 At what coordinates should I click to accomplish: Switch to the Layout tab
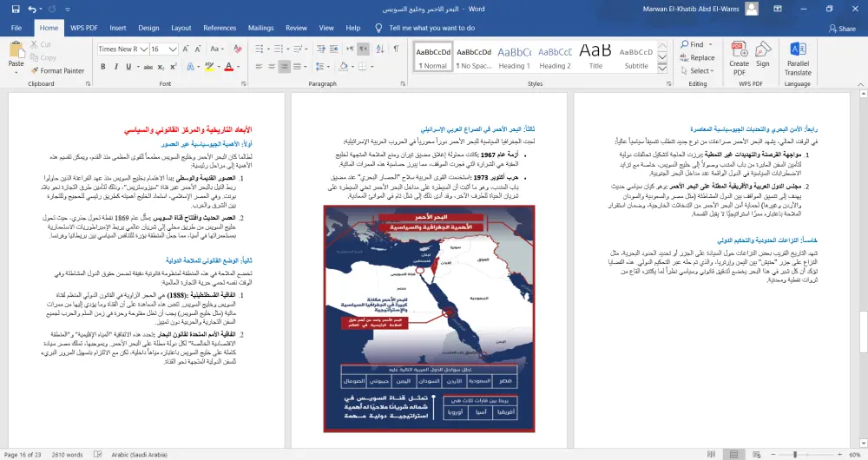181,28
